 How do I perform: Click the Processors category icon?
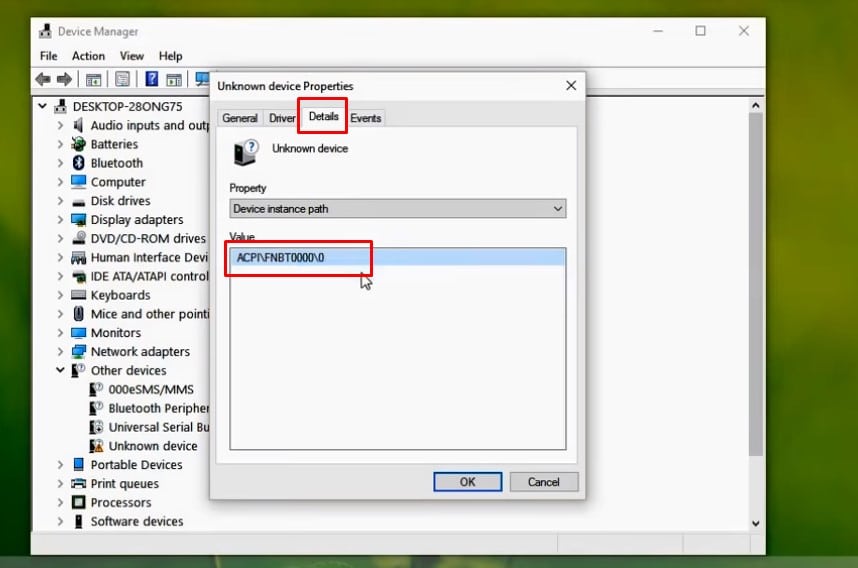(79, 502)
